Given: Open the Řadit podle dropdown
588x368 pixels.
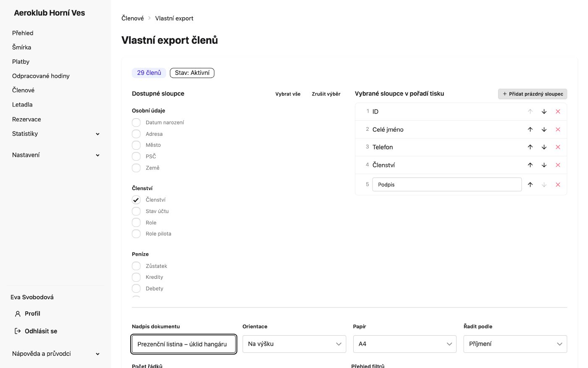Looking at the screenshot, I should click(515, 344).
